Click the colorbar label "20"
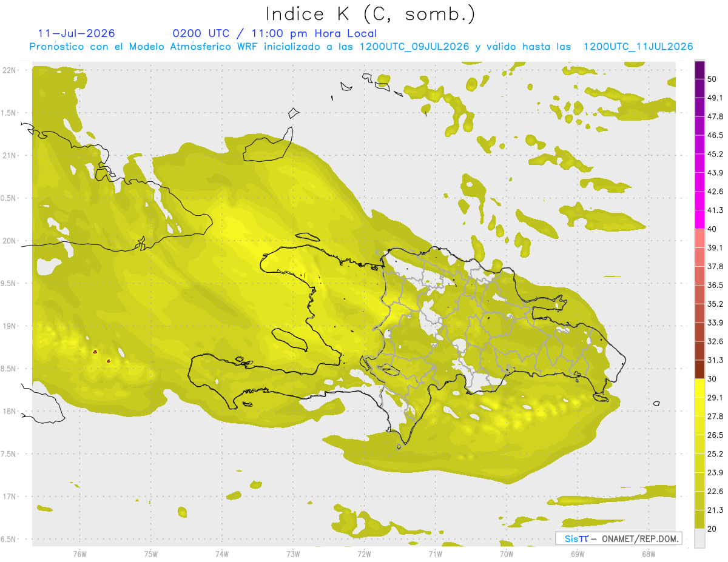728x562 pixels. [x=712, y=529]
